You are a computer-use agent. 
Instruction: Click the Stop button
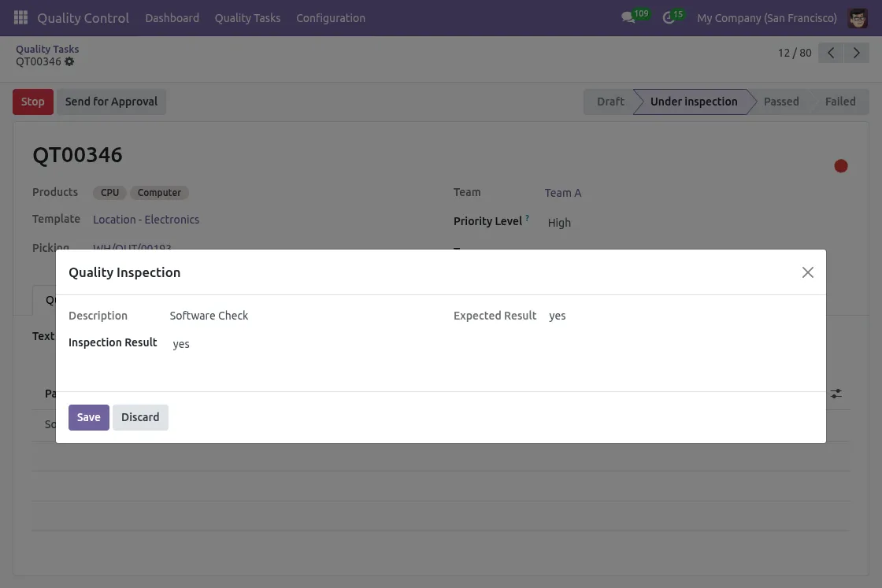pyautogui.click(x=33, y=102)
